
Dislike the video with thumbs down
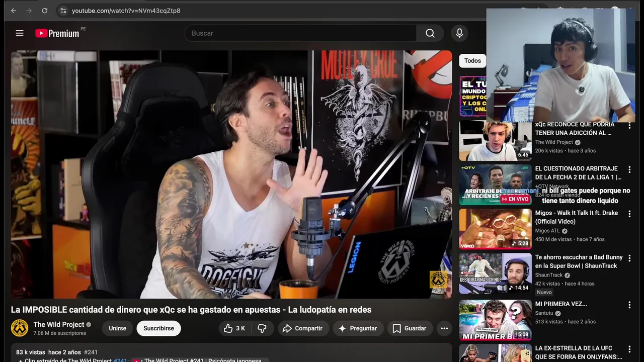pyautogui.click(x=262, y=328)
